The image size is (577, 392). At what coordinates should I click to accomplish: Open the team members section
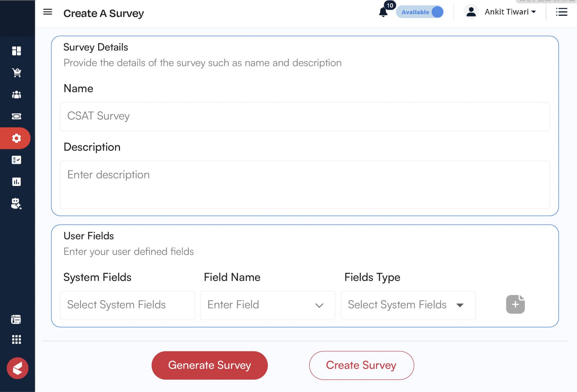point(17,95)
